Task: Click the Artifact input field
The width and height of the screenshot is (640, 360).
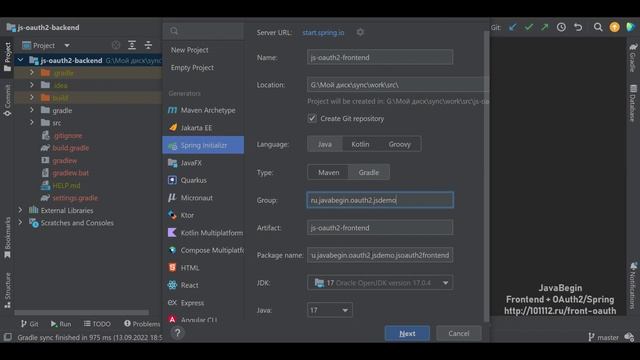Action: click(380, 227)
